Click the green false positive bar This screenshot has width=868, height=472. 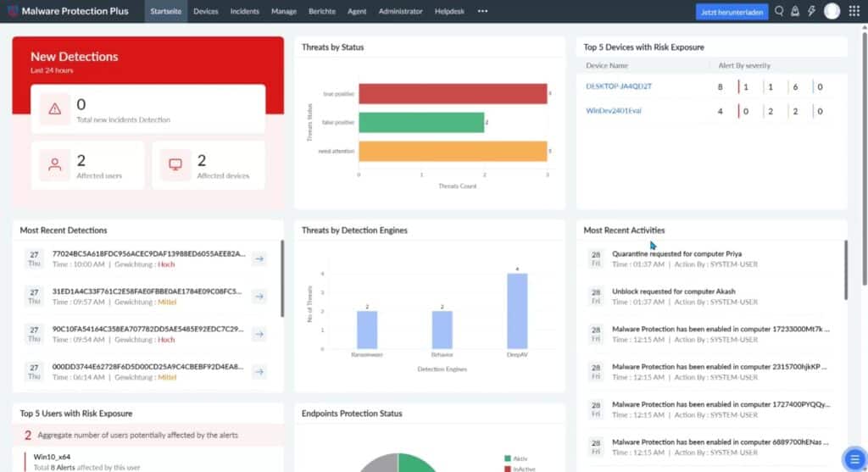tap(421, 122)
